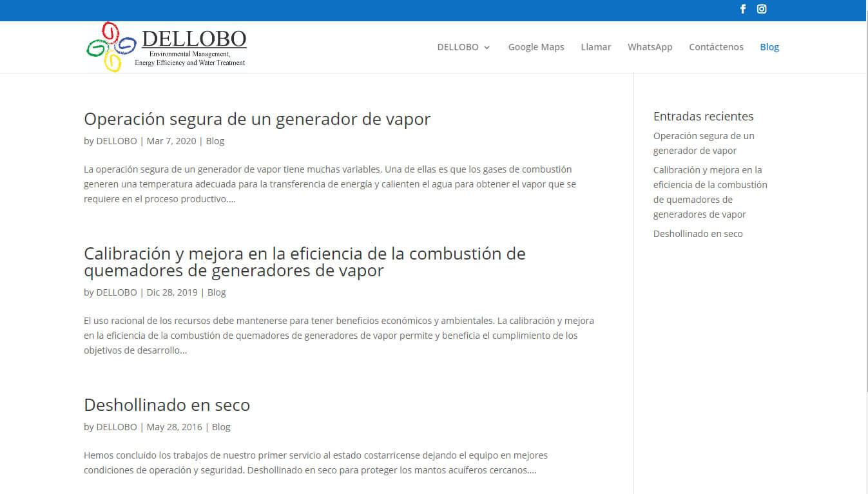
Task: Open the WhatsApp navigation link
Action: (650, 47)
